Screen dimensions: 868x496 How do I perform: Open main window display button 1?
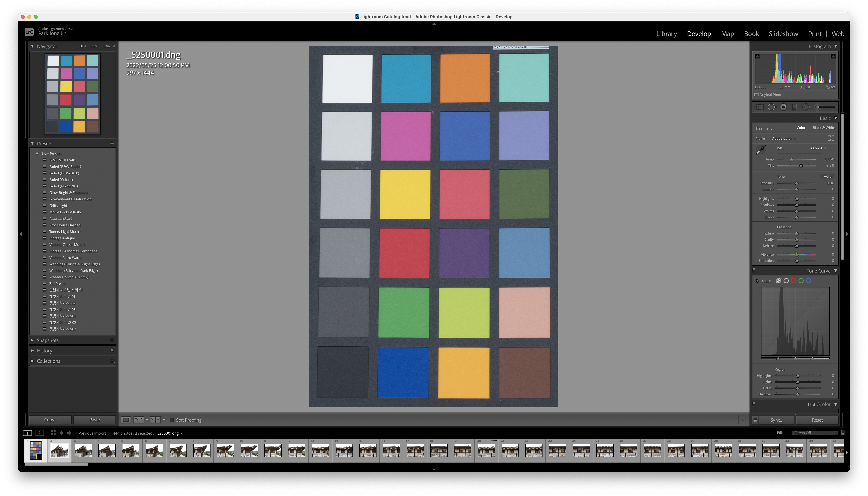27,433
